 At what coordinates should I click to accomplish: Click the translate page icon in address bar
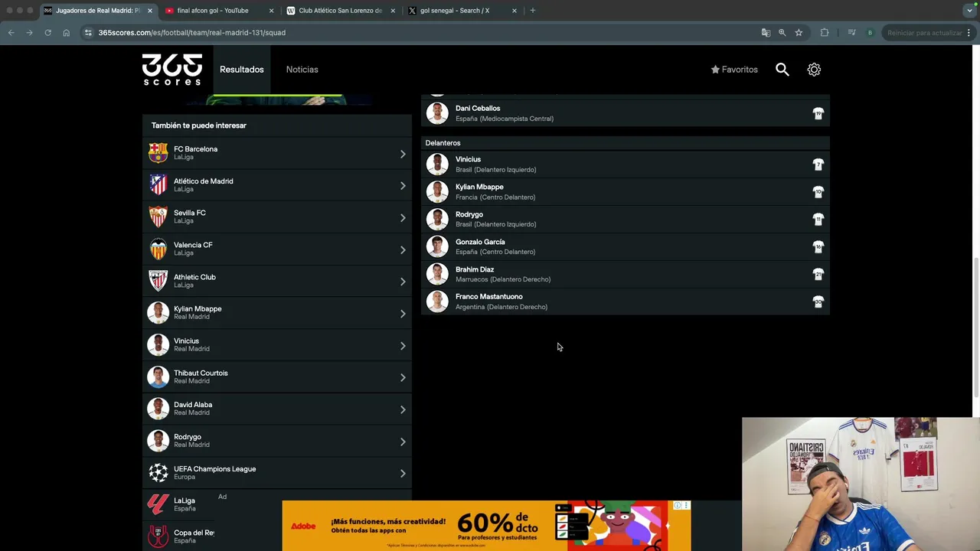[x=766, y=33]
